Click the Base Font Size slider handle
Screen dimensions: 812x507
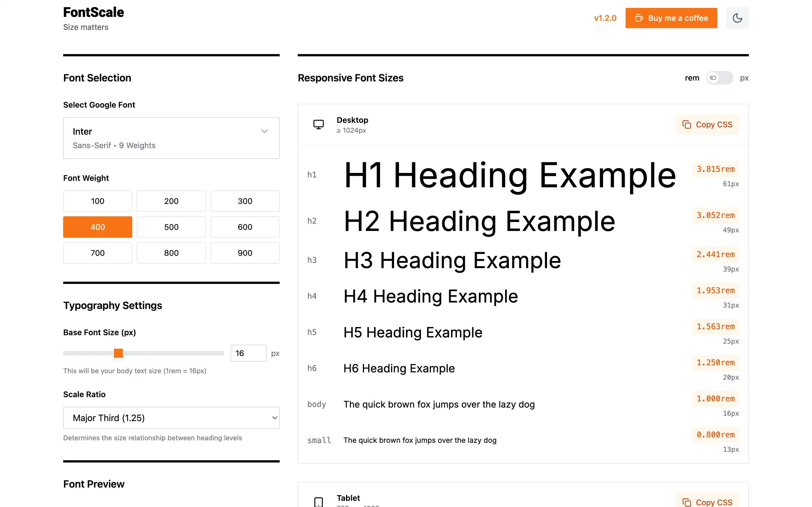point(118,353)
